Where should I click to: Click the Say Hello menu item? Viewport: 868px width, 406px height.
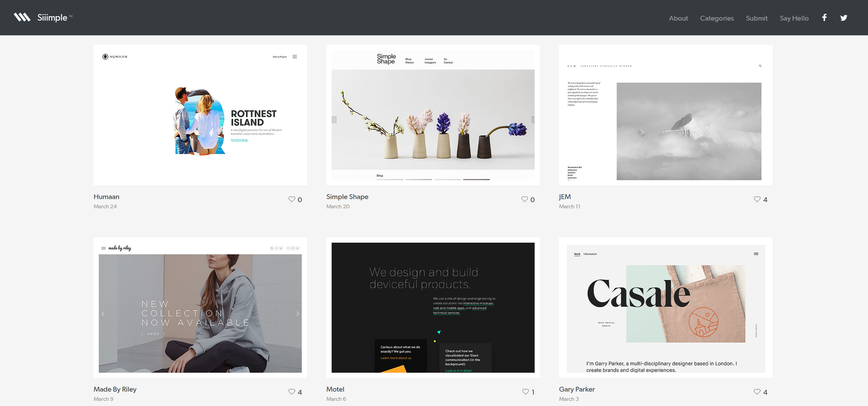pyautogui.click(x=793, y=18)
